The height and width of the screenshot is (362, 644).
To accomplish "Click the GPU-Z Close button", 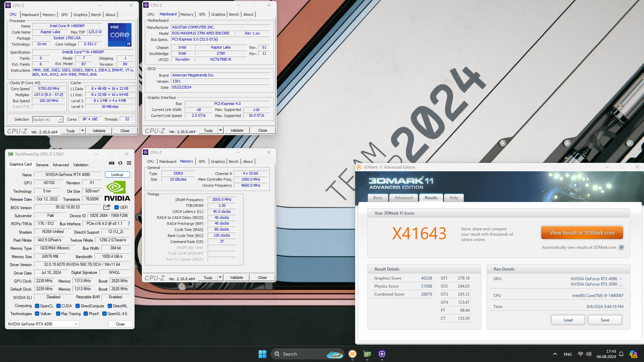I will 120,324.
